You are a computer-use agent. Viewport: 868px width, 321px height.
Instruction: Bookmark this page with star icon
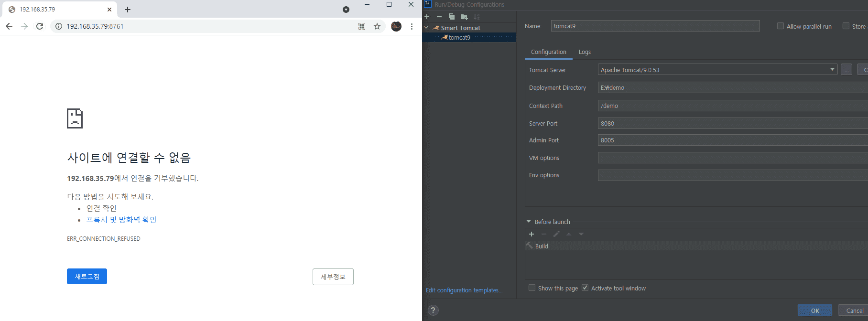[377, 26]
